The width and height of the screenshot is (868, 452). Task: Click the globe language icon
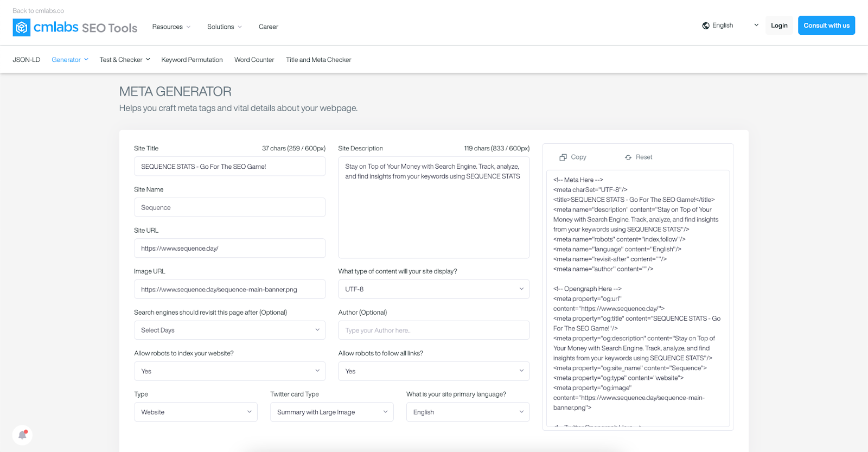point(706,26)
